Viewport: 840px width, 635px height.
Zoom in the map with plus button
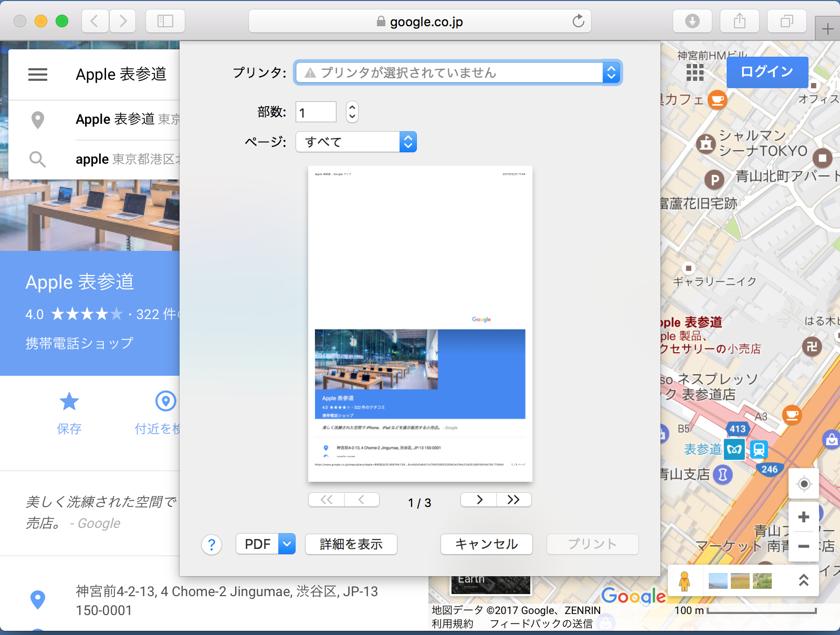click(x=803, y=517)
